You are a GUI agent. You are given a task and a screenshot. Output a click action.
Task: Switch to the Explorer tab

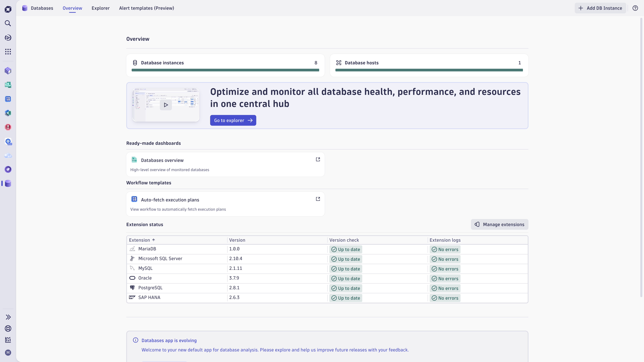100,8
